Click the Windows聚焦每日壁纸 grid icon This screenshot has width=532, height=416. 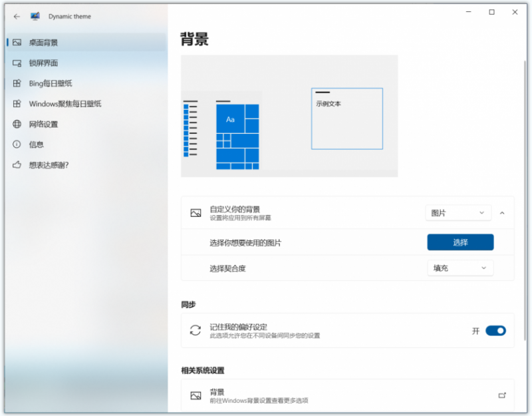coord(17,104)
